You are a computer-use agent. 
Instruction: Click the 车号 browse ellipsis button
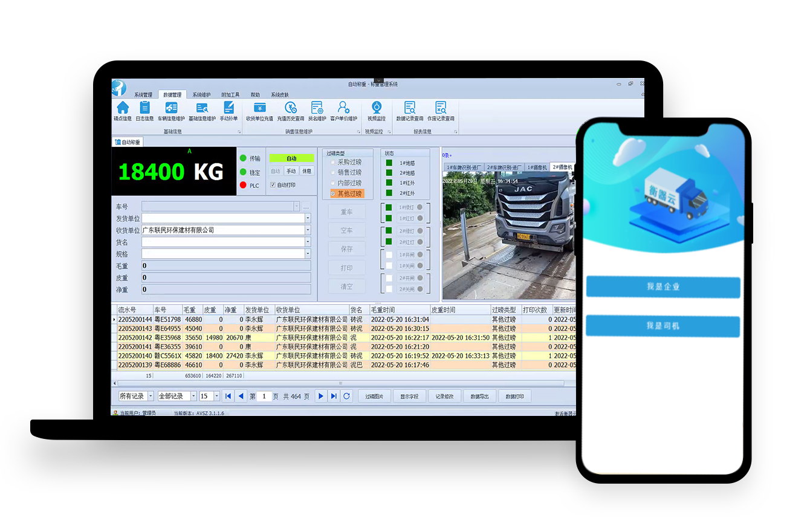click(x=306, y=207)
